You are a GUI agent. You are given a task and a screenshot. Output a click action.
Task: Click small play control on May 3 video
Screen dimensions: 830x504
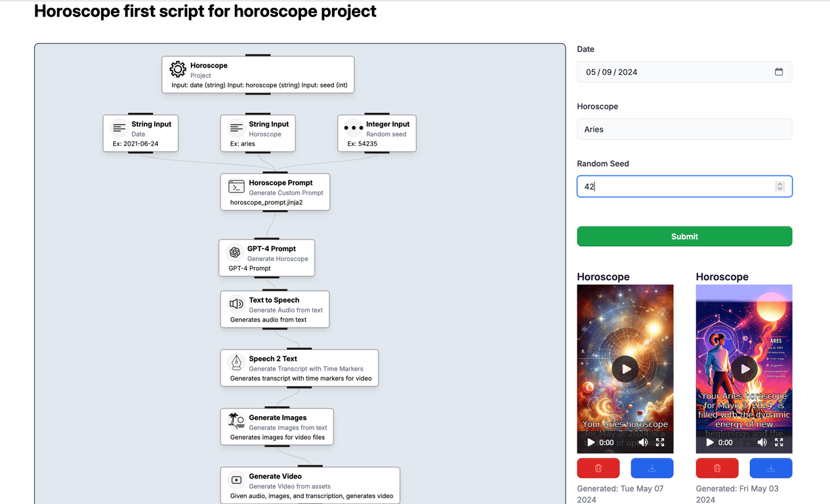(710, 442)
